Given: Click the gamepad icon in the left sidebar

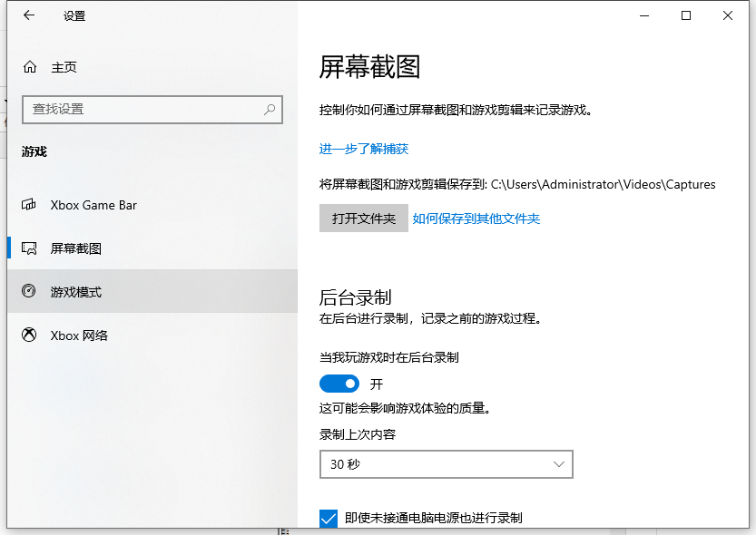Looking at the screenshot, I should (x=28, y=205).
